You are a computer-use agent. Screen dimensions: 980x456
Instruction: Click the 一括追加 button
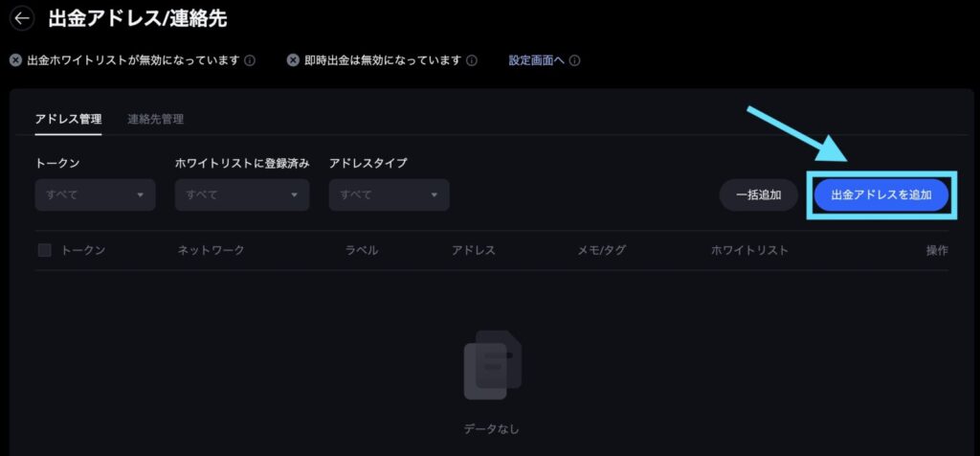coord(759,194)
